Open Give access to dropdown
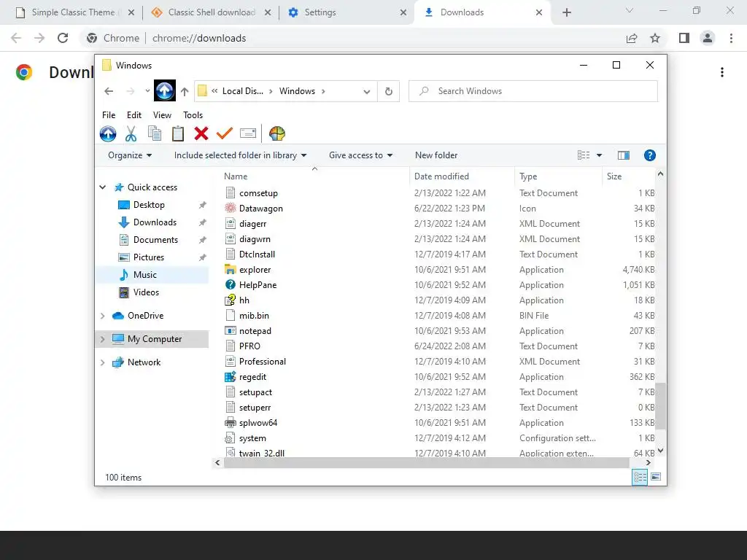Image resolution: width=747 pixels, height=560 pixels. (360, 155)
